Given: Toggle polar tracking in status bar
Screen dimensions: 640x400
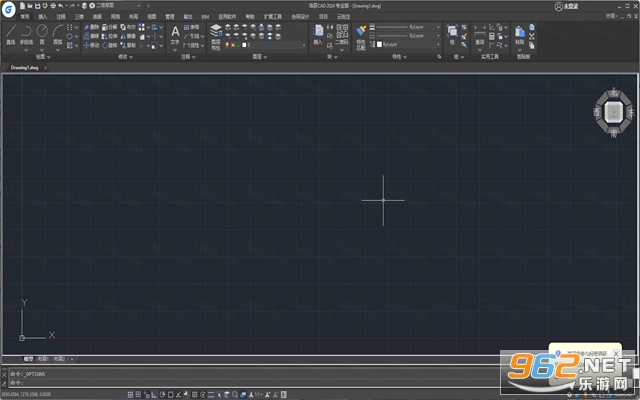Looking at the screenshot, I should pyautogui.click(x=162, y=395).
